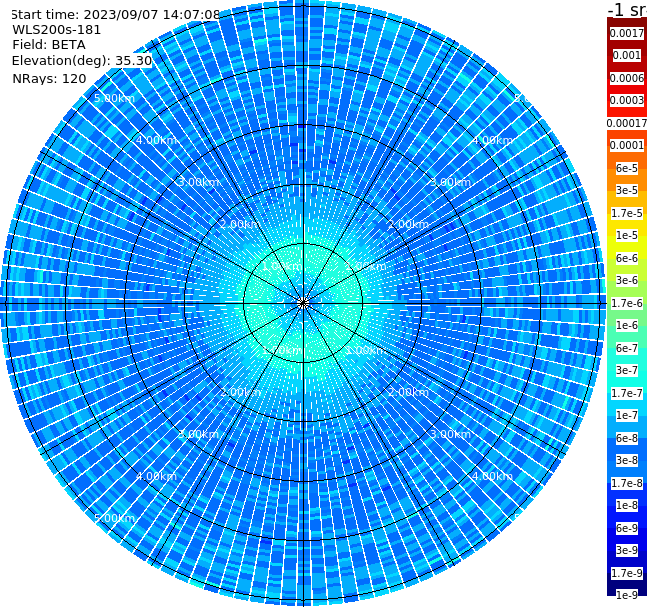
Task: Click the Start time 2023/09/07 14:07:08 text
Action: tap(115, 15)
